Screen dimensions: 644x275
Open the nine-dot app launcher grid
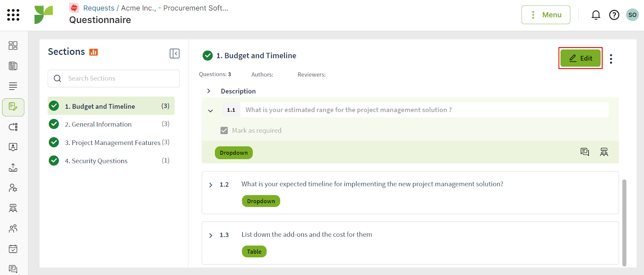click(13, 15)
